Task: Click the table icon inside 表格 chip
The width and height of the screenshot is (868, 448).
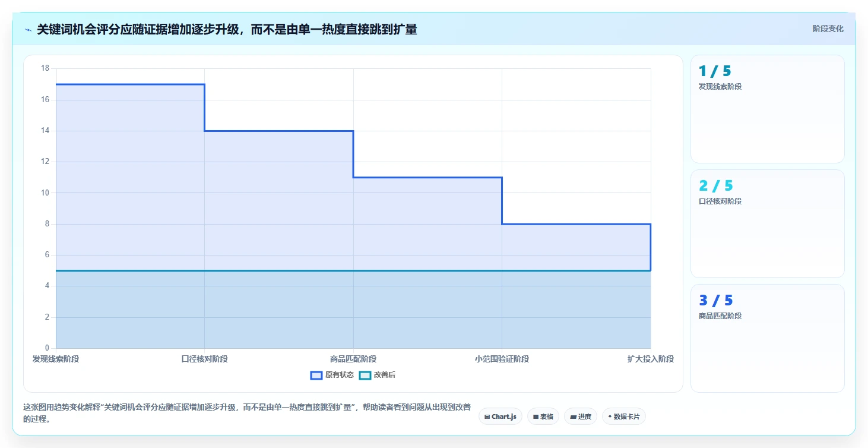Action: 536,417
